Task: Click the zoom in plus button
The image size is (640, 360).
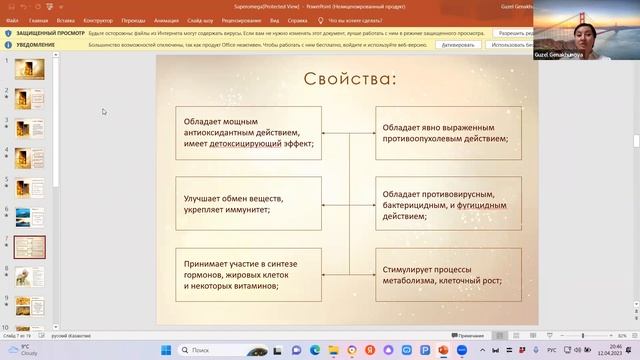Action: (611, 336)
